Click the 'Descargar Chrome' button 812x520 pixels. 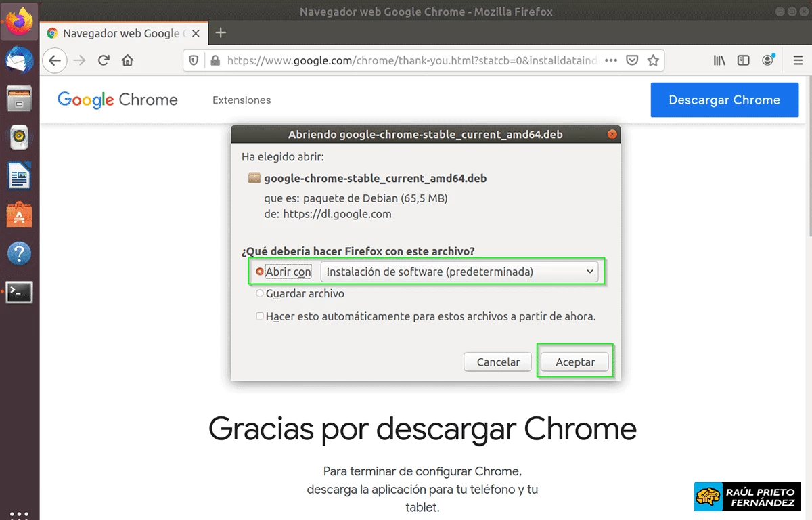click(724, 100)
